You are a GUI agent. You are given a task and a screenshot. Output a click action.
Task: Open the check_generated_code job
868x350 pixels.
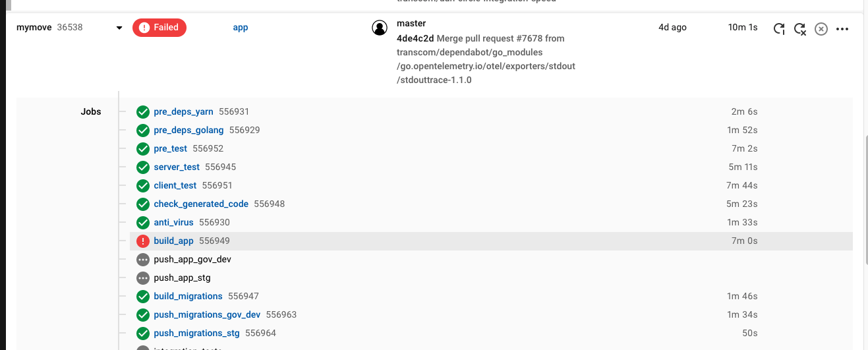pyautogui.click(x=201, y=204)
